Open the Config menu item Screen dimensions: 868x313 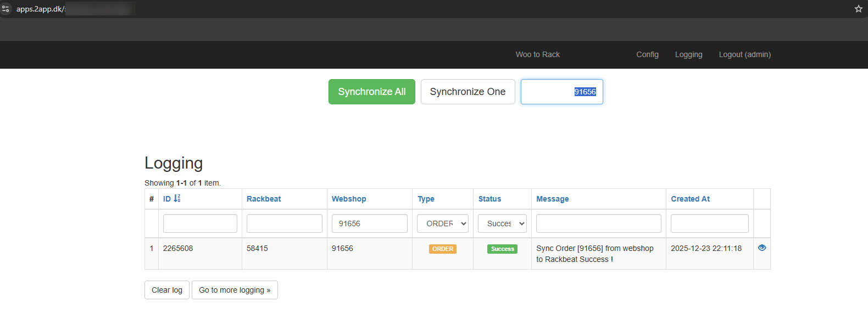(647, 54)
